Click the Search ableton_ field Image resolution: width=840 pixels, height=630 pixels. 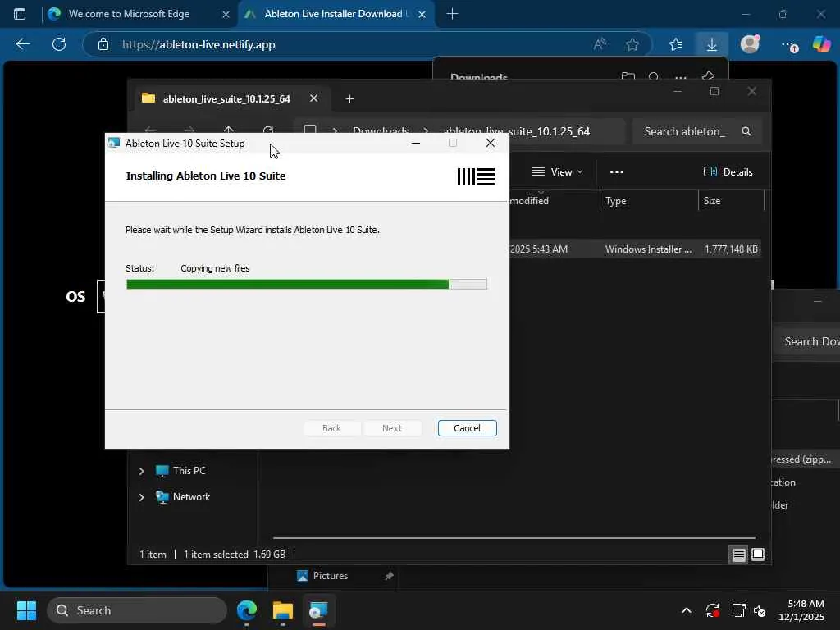pyautogui.click(x=696, y=131)
